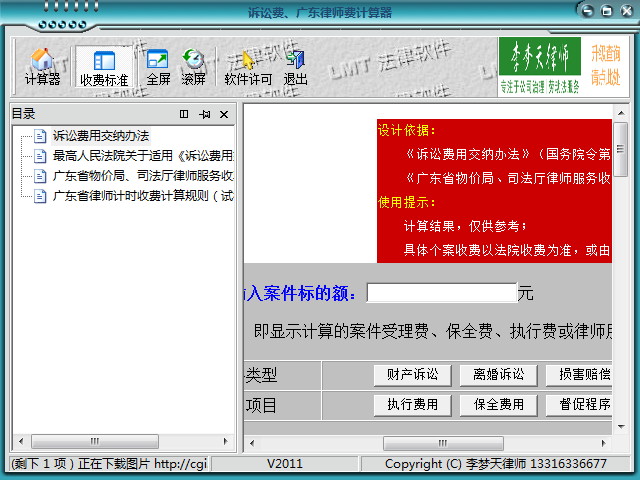Viewport: 640px width, 480px height.
Task: Pin the 目录 panel with the pushpin icon
Action: [x=204, y=114]
